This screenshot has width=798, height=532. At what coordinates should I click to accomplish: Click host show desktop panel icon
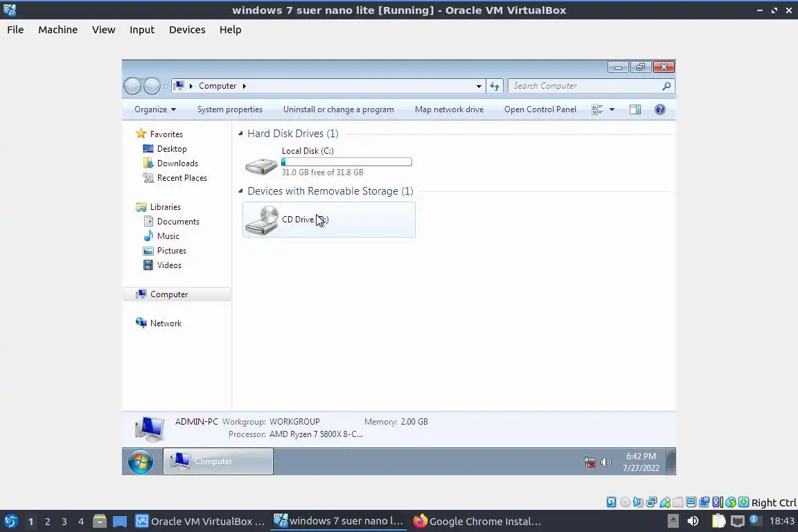click(x=120, y=522)
